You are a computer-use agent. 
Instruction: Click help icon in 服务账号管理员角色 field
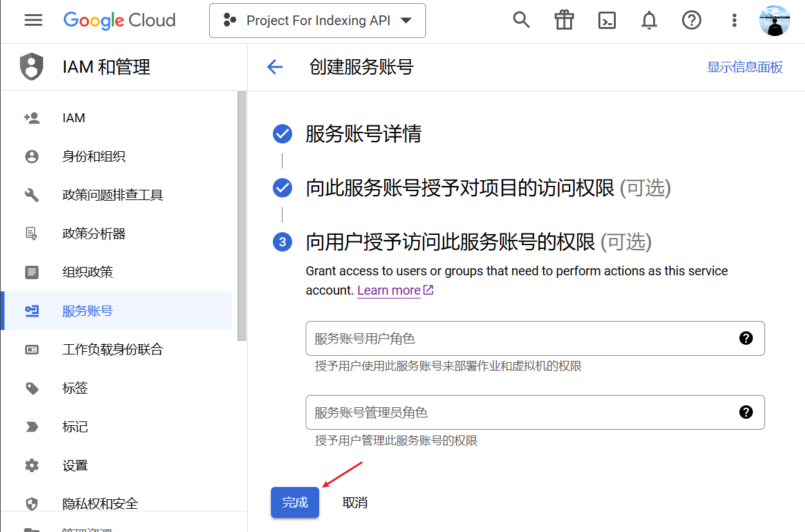(x=746, y=412)
